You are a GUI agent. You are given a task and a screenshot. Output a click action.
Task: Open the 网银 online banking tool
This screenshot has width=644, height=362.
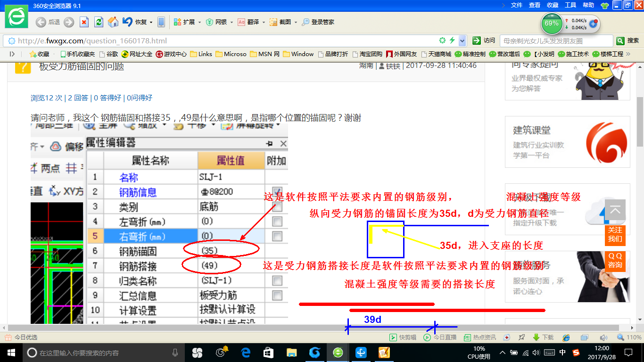point(216,22)
